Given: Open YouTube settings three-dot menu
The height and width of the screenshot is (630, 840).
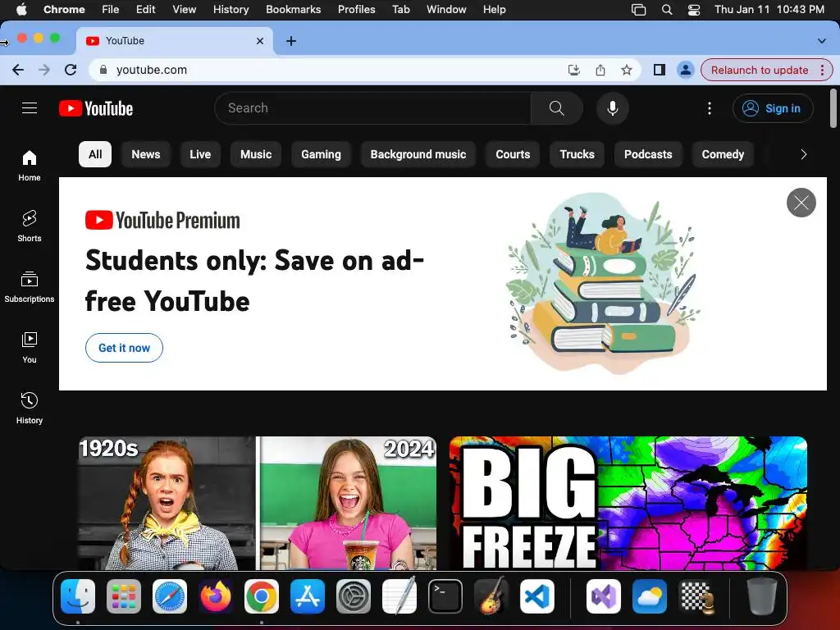Looking at the screenshot, I should point(710,108).
